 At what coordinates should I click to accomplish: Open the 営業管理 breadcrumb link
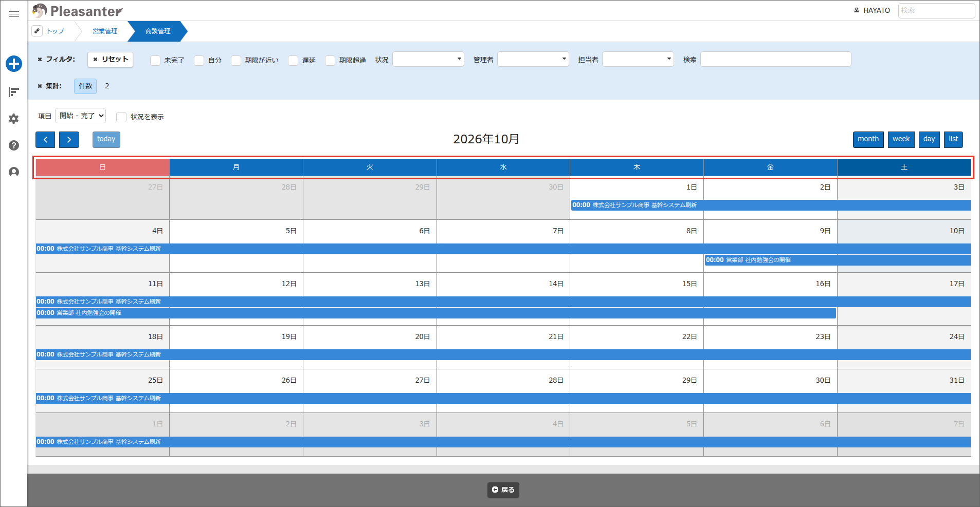tap(105, 31)
